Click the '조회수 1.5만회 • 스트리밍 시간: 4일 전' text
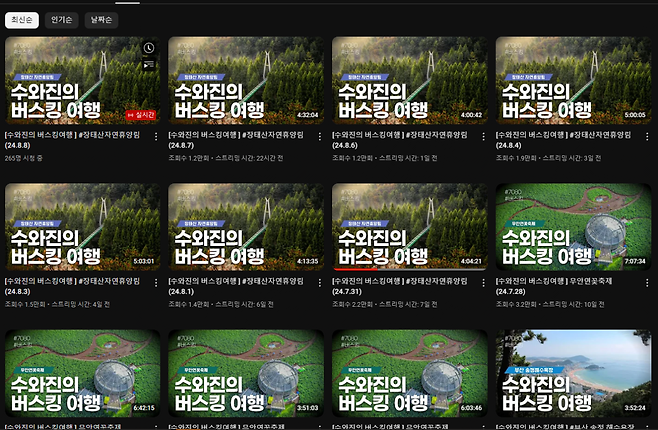The image size is (658, 430). pos(57,304)
